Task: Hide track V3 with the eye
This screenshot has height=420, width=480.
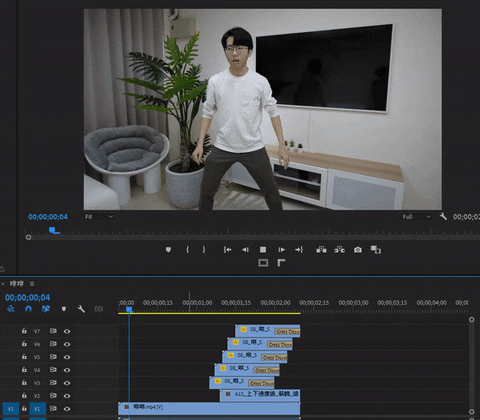Action: (x=67, y=383)
